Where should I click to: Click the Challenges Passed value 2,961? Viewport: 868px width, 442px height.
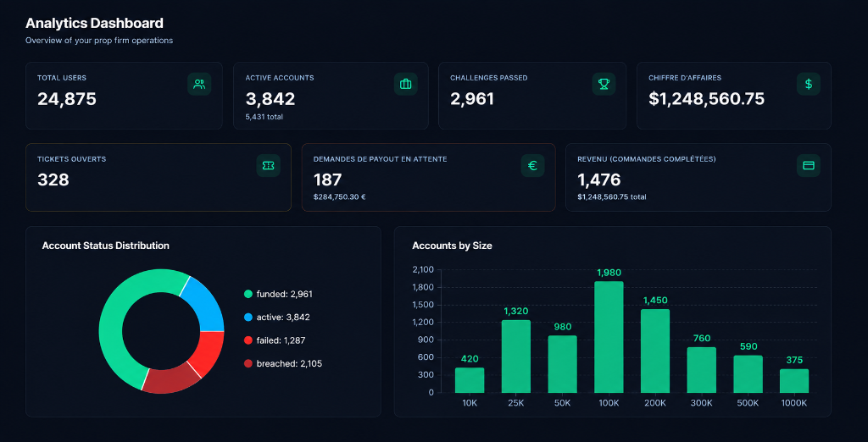point(472,99)
